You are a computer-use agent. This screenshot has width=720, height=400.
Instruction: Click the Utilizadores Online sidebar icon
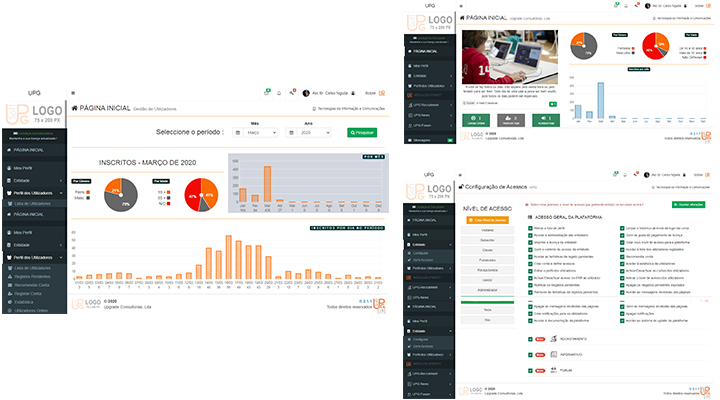tap(8, 309)
